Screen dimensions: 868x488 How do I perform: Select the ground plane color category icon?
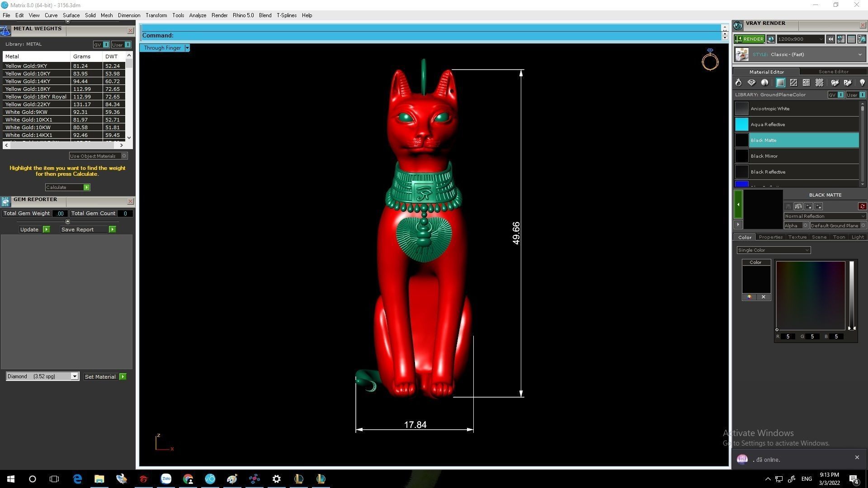tap(780, 83)
